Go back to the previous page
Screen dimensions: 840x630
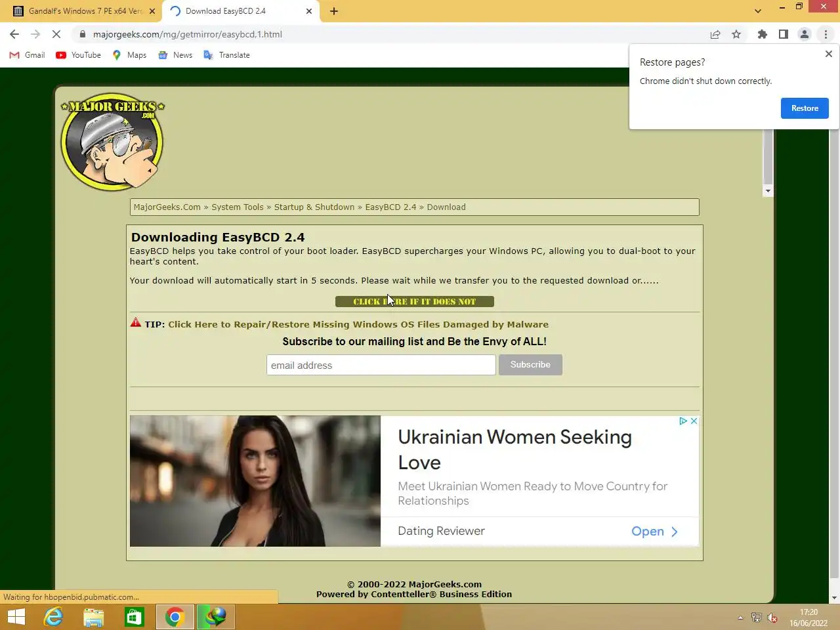tap(14, 34)
